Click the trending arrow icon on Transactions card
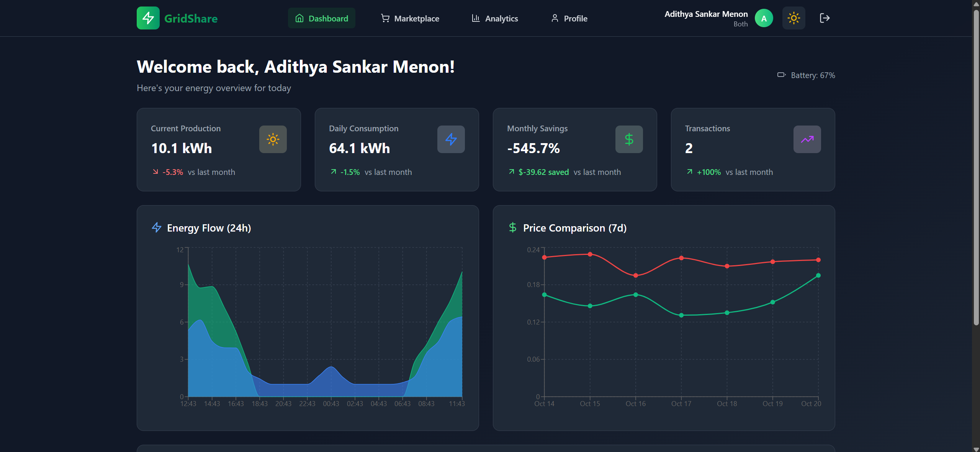The width and height of the screenshot is (980, 452). coord(807,139)
